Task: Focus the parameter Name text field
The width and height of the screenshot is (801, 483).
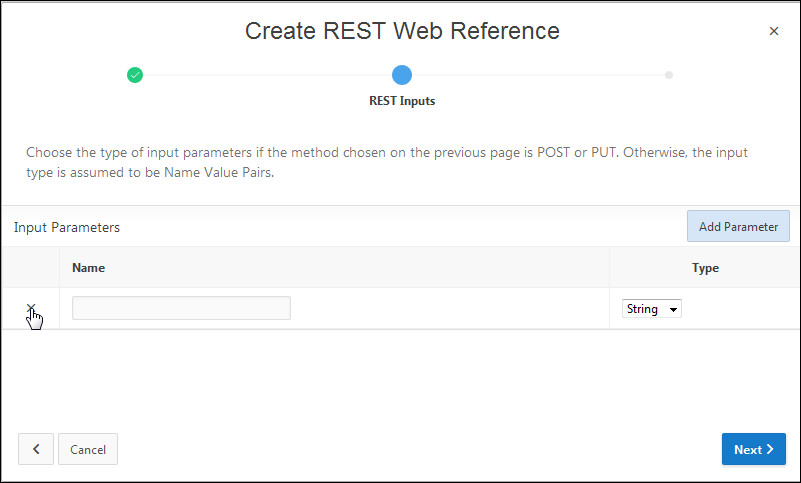Action: (181, 308)
